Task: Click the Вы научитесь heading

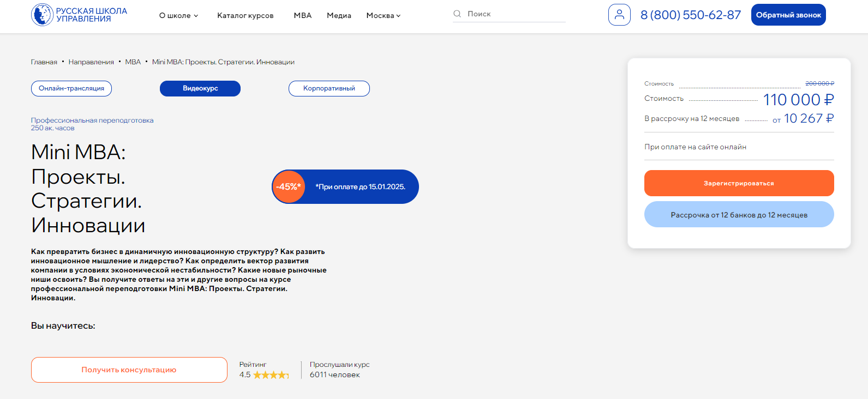Action: coord(63,325)
